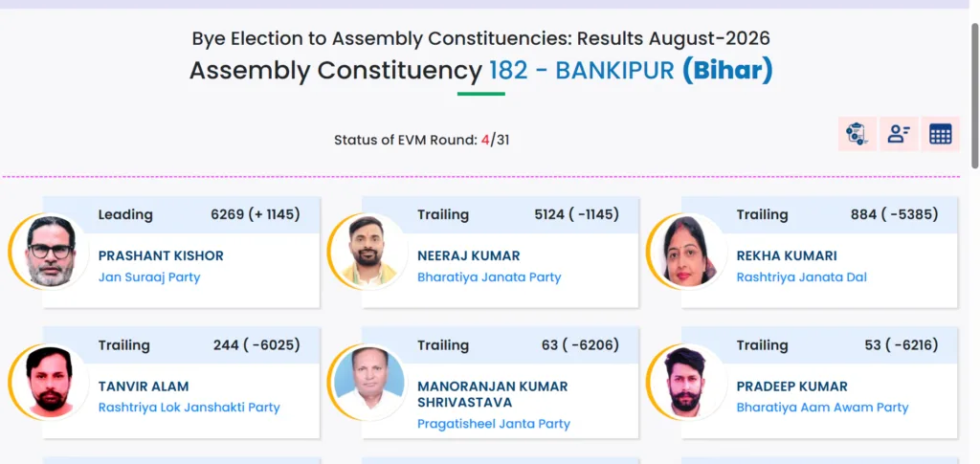This screenshot has width=980, height=464.
Task: Click Tanvir Alam's candidate photo
Action: (x=50, y=382)
